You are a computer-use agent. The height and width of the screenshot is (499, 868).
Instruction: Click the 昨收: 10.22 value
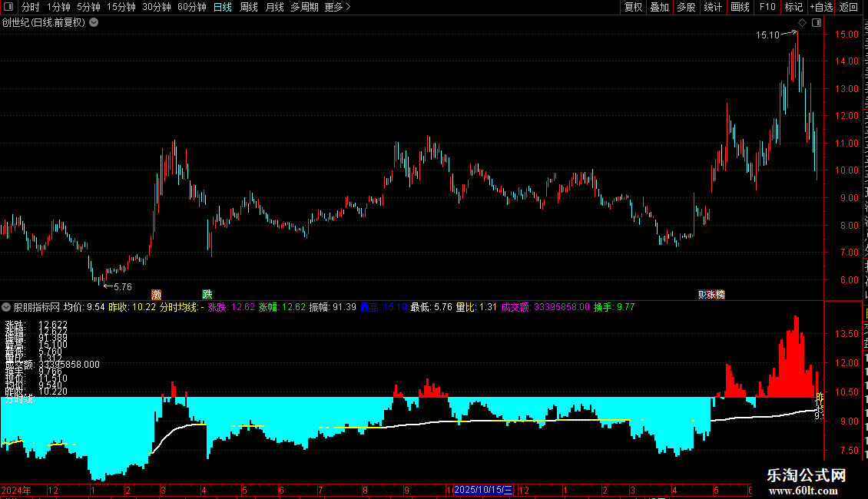coord(132,307)
